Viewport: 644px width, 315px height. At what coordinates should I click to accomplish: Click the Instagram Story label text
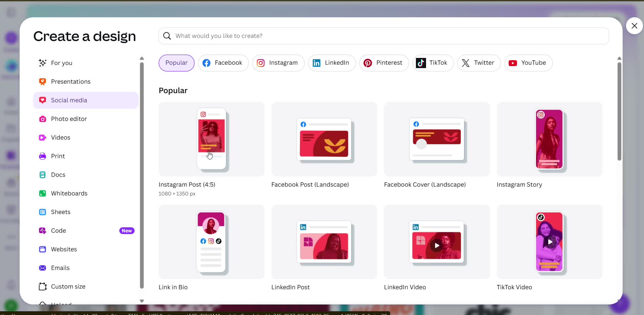click(519, 185)
